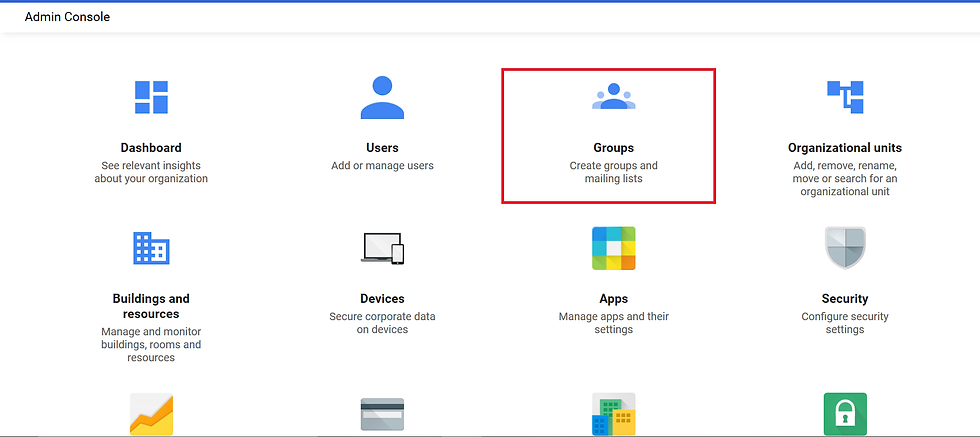The width and height of the screenshot is (980, 437).
Task: Click 'Manage and monitor buildings' description
Action: (151, 344)
